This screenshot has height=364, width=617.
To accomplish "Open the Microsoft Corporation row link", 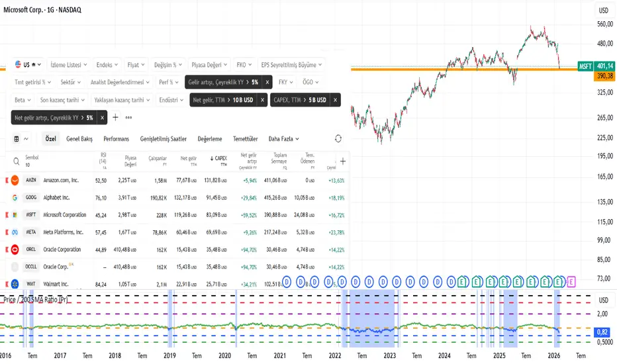I will [x=65, y=215].
